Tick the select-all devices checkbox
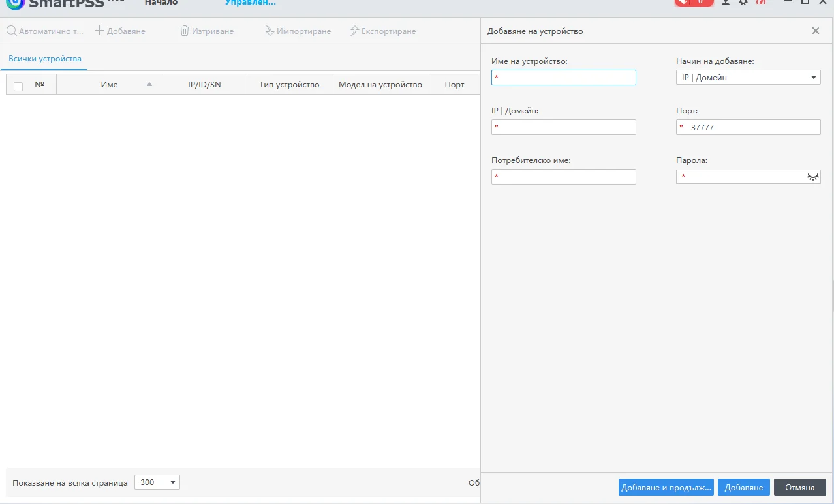Viewport: 834px width, 504px height. (x=18, y=86)
